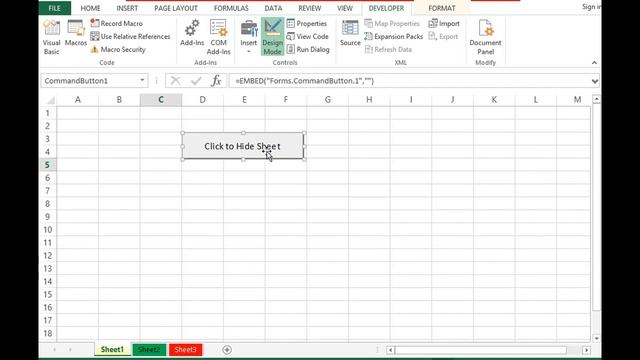Toggle Use Relative References

pos(130,36)
